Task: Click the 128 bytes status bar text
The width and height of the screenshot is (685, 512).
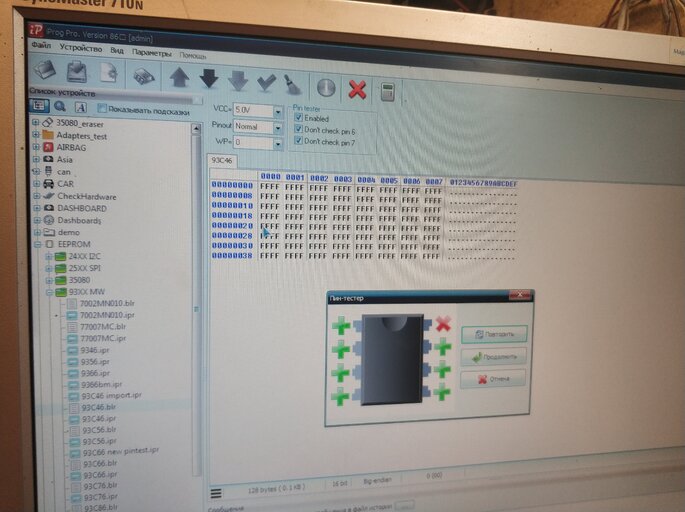Action: click(x=276, y=489)
